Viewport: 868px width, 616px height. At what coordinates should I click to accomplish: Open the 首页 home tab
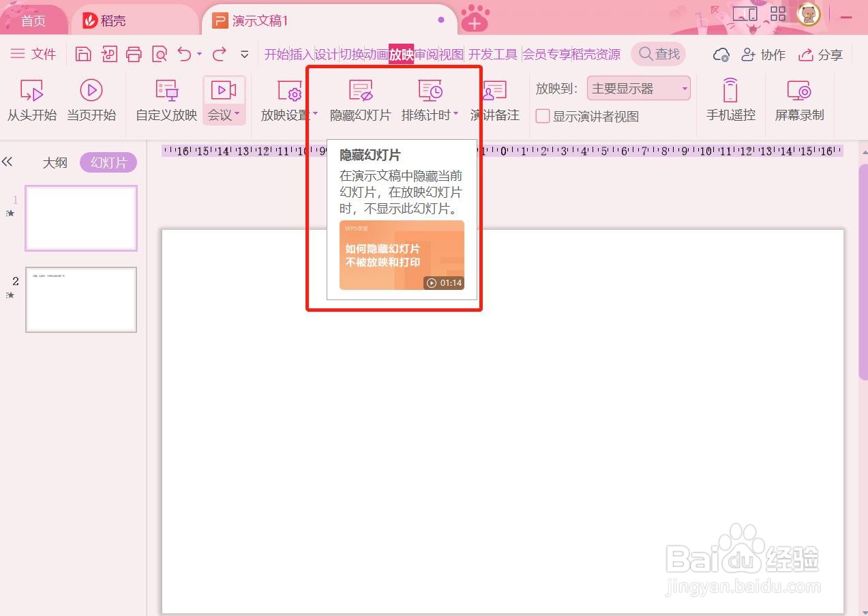pos(33,21)
